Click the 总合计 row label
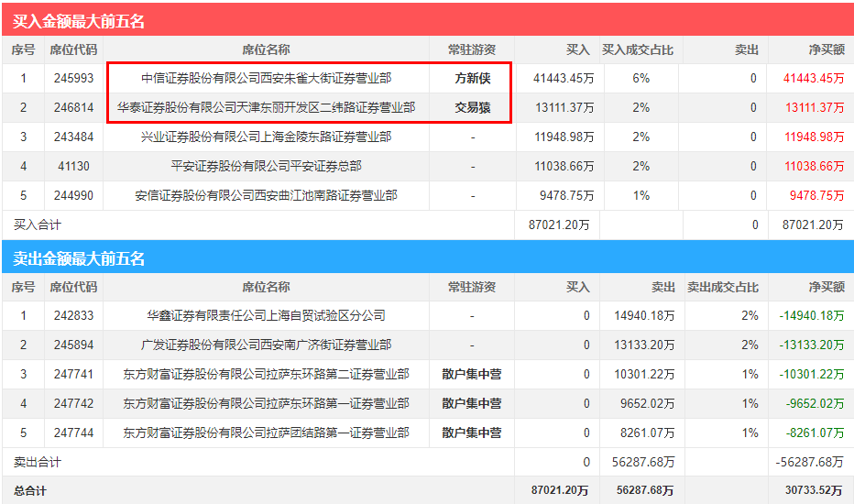This screenshot has height=504, width=854. tap(30, 491)
